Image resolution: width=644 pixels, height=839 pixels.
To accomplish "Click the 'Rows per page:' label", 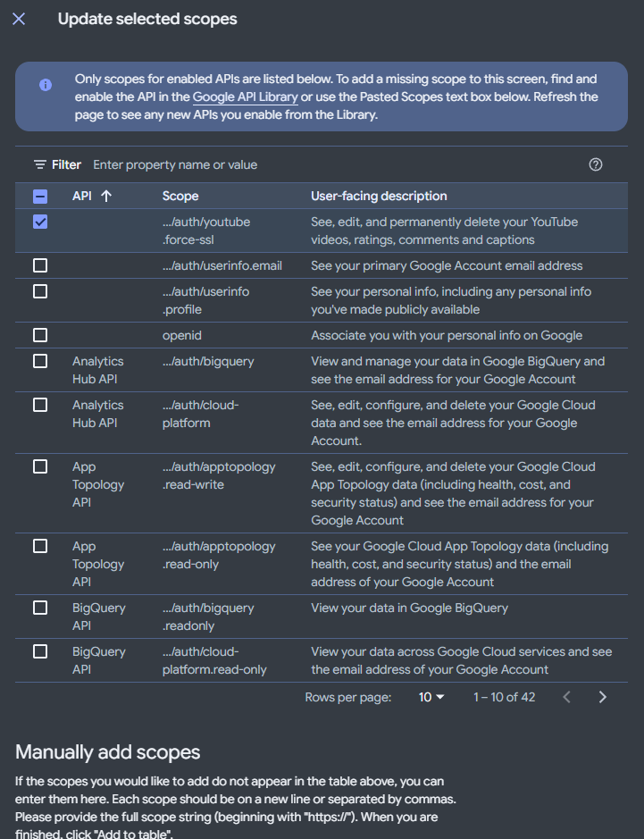I will tap(347, 697).
